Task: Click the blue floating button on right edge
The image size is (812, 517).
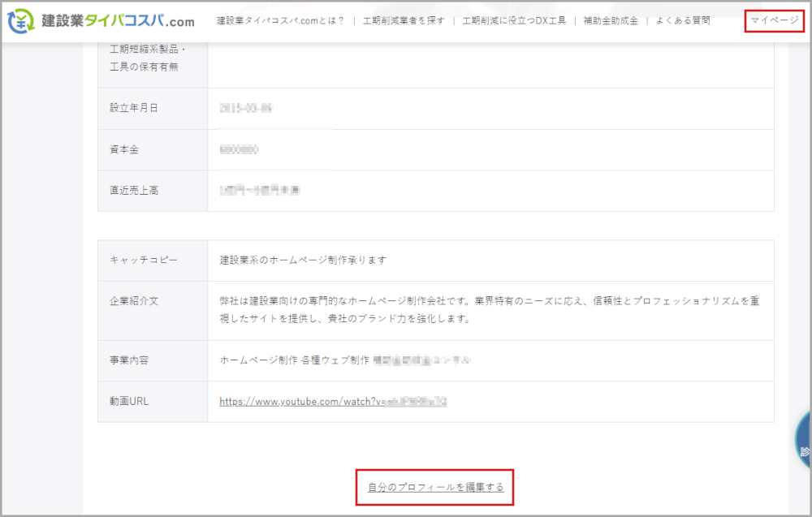Action: 803,442
